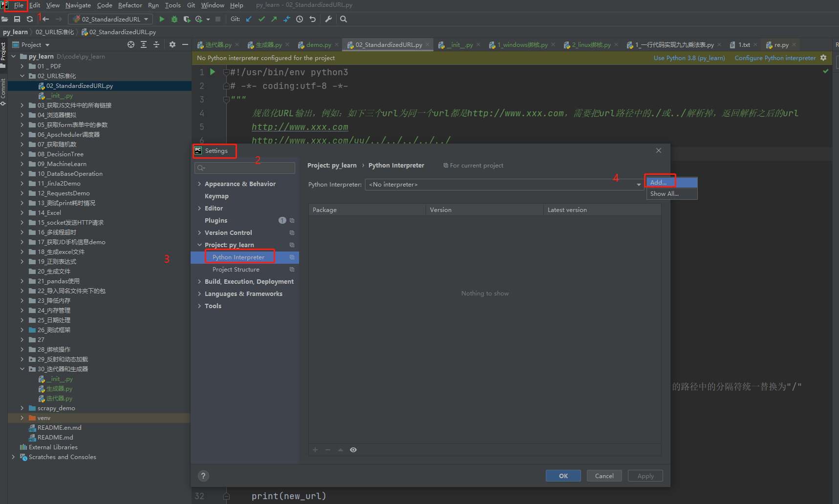Open Project panel gear options
The height and width of the screenshot is (504, 839).
click(172, 44)
